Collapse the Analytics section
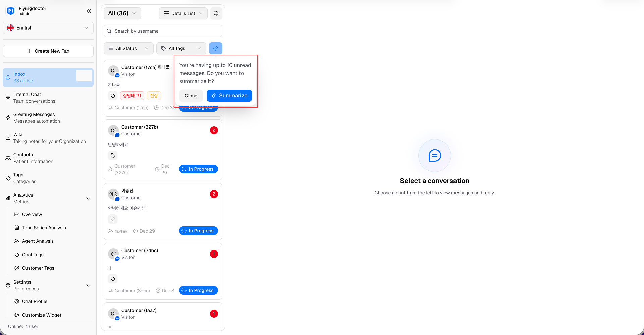Screen dimensions: 644x335 tap(88, 198)
